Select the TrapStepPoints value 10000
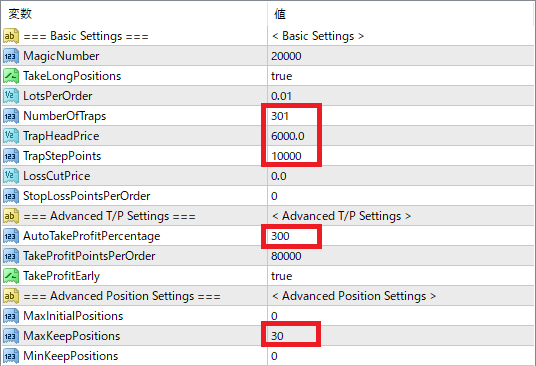Image resolution: width=536 pixels, height=366 pixels. coord(286,156)
